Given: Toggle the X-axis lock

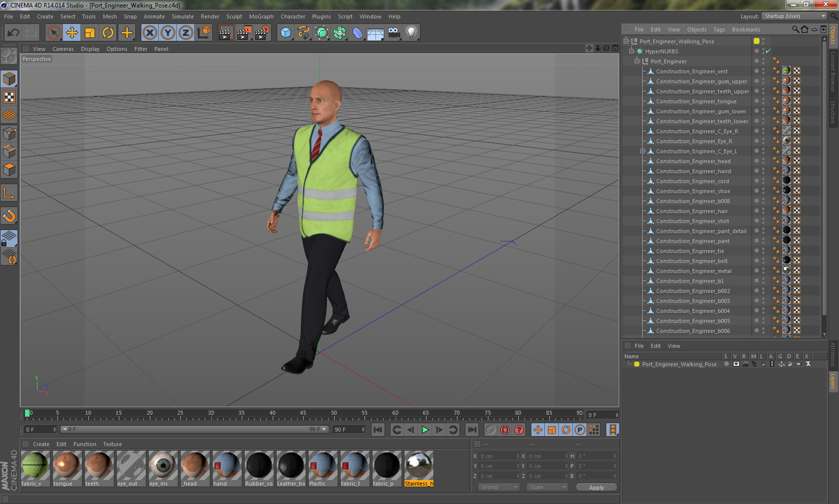Looking at the screenshot, I should (149, 33).
